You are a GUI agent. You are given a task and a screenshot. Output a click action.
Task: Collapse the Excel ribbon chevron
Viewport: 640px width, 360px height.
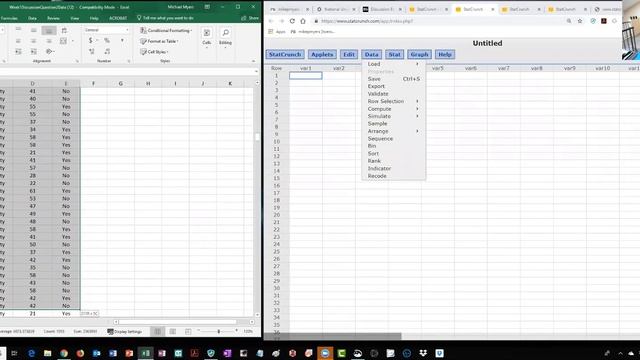point(253,61)
